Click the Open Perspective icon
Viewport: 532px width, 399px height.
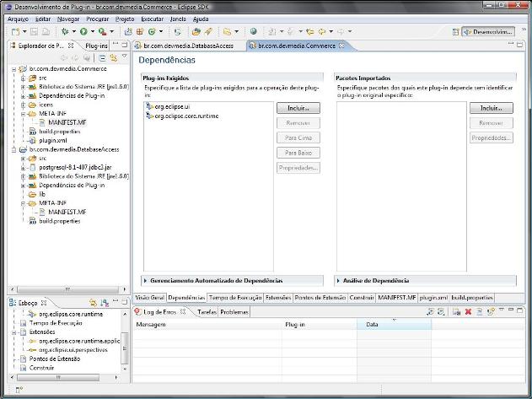coord(455,32)
